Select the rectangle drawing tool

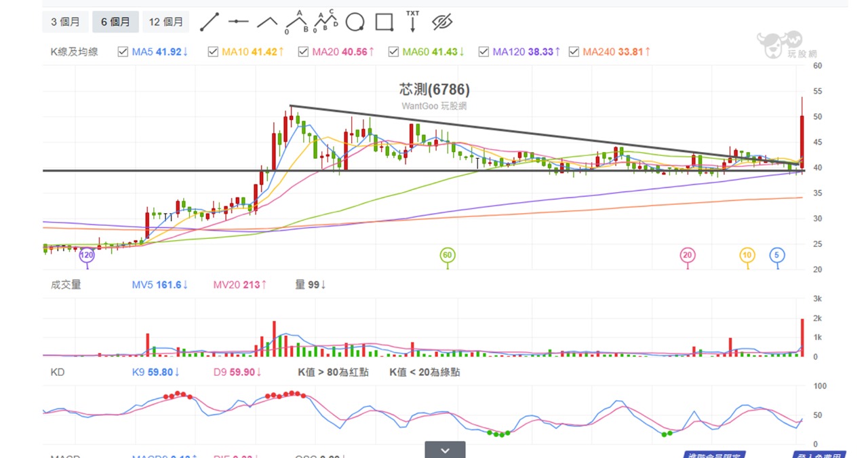384,22
